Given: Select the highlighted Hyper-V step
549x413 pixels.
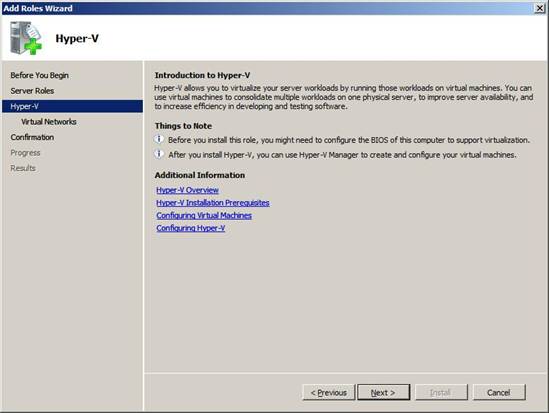Looking at the screenshot, I should (x=72, y=106).
